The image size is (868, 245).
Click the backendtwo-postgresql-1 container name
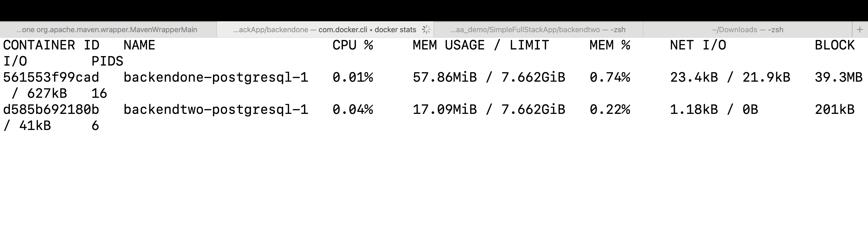pyautogui.click(x=216, y=109)
